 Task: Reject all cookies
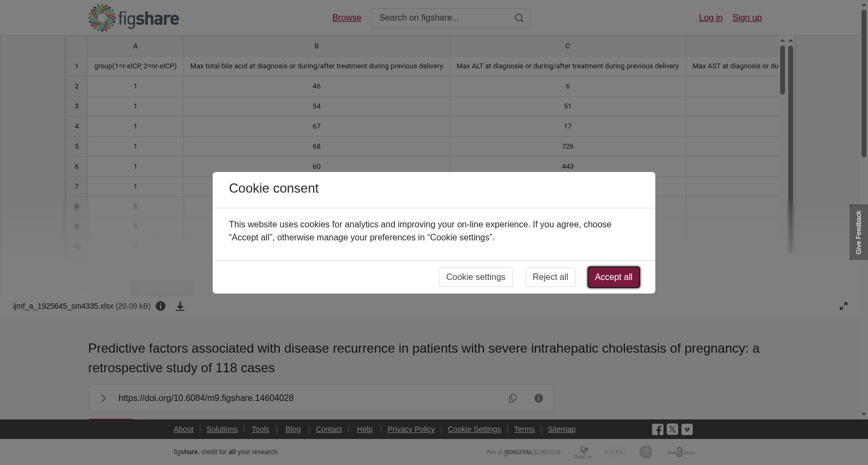coord(550,277)
